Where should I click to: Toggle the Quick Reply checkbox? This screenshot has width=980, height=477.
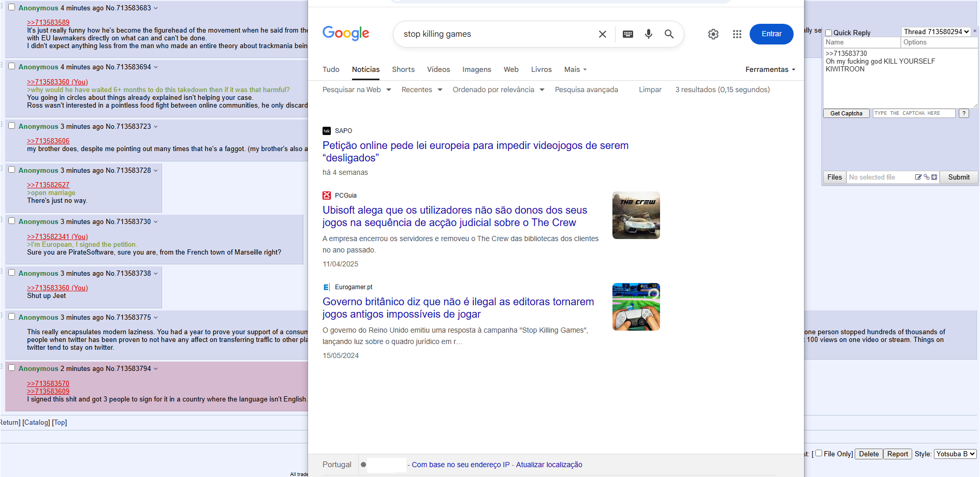828,33
